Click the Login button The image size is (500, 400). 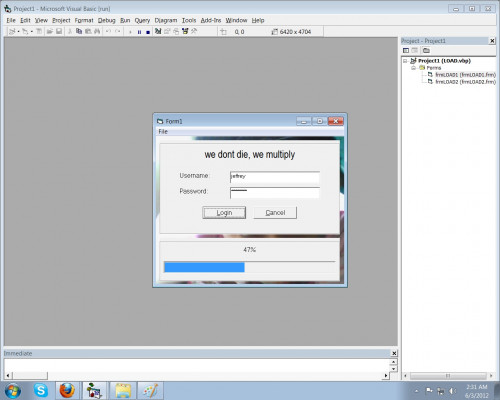[224, 213]
